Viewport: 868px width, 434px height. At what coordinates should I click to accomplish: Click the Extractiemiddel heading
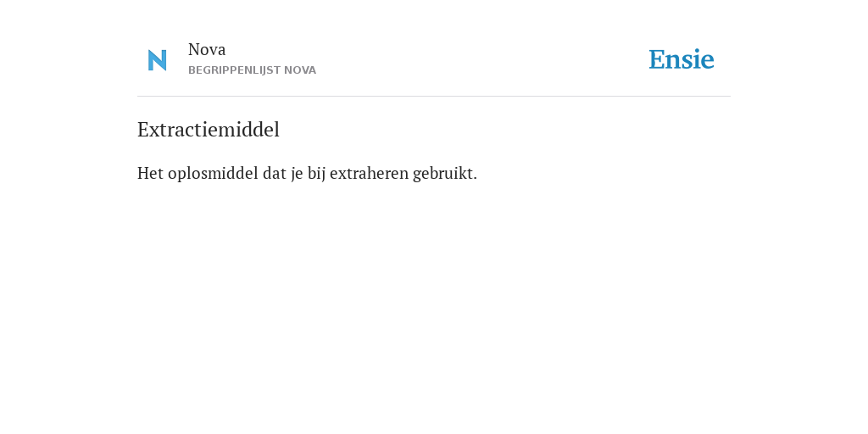point(209,130)
